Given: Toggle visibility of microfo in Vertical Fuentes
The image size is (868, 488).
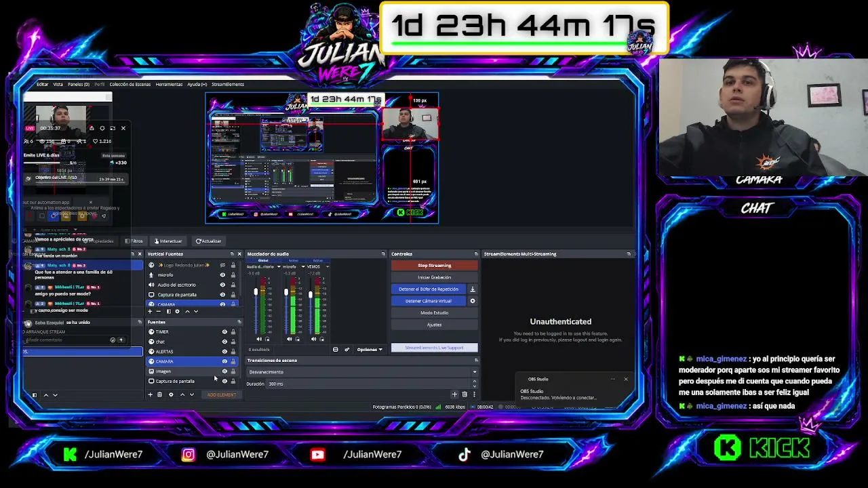Looking at the screenshot, I should point(222,275).
